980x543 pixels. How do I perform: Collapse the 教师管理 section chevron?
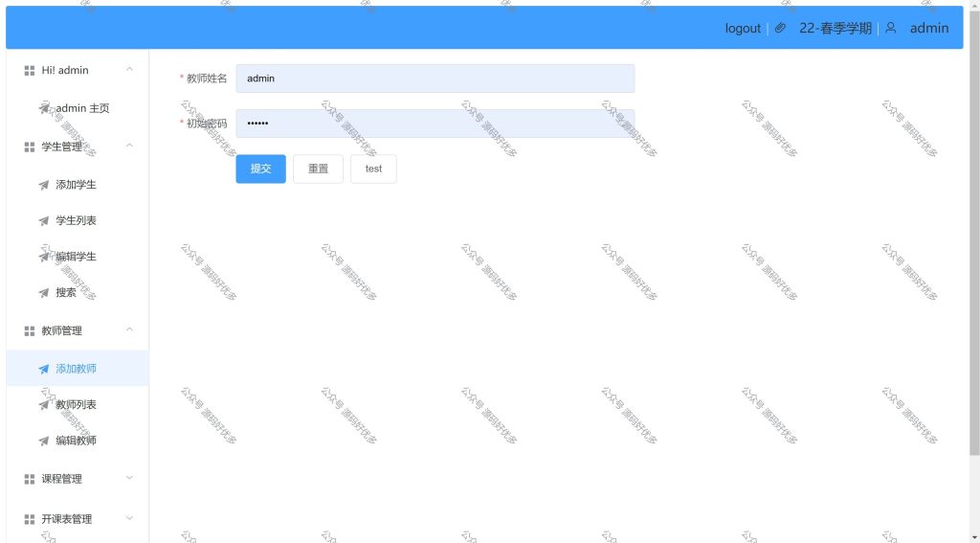[129, 329]
